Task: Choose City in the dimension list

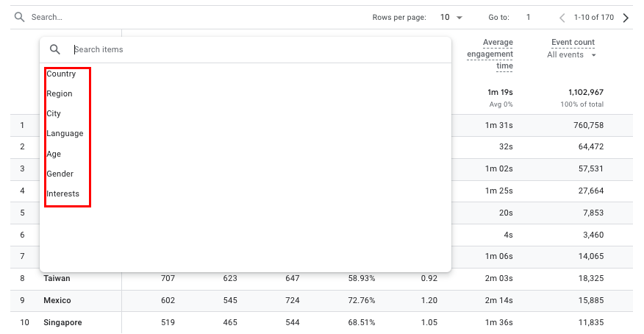Action: 54,113
